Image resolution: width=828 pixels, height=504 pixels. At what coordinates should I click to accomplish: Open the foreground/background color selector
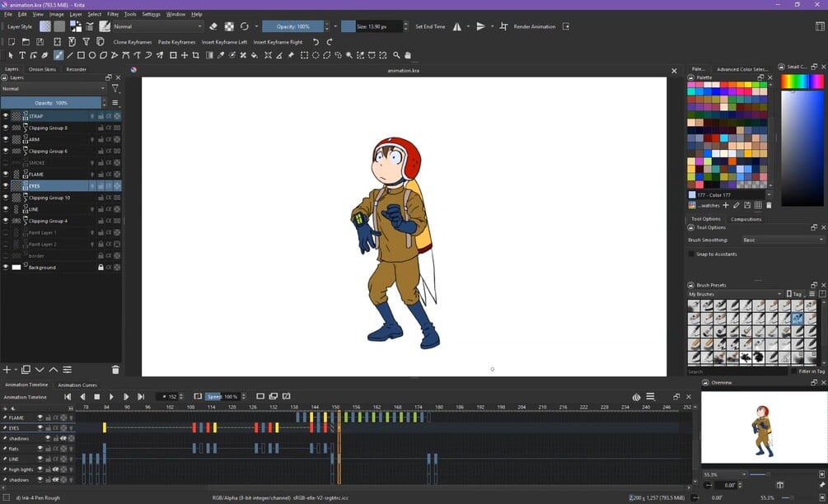76,26
